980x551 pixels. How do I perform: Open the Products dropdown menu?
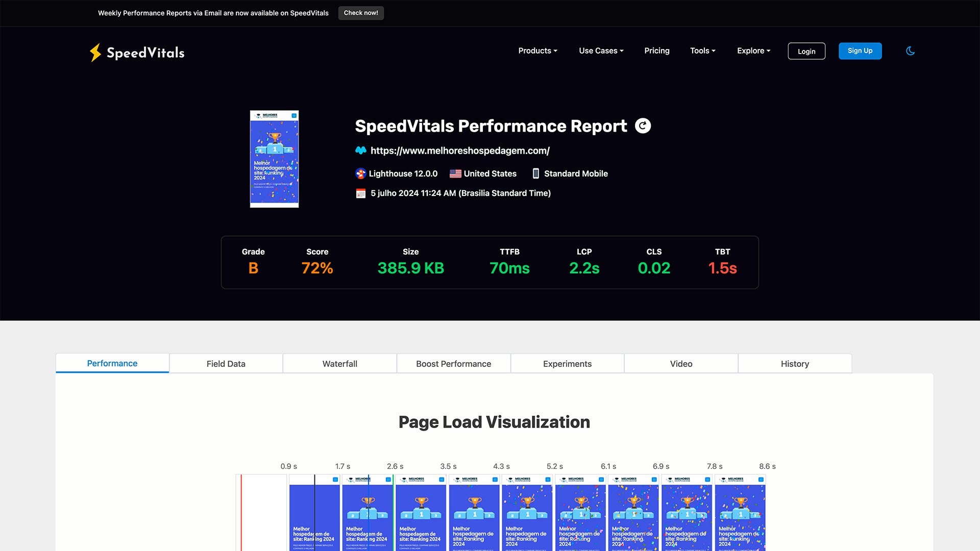(x=538, y=51)
